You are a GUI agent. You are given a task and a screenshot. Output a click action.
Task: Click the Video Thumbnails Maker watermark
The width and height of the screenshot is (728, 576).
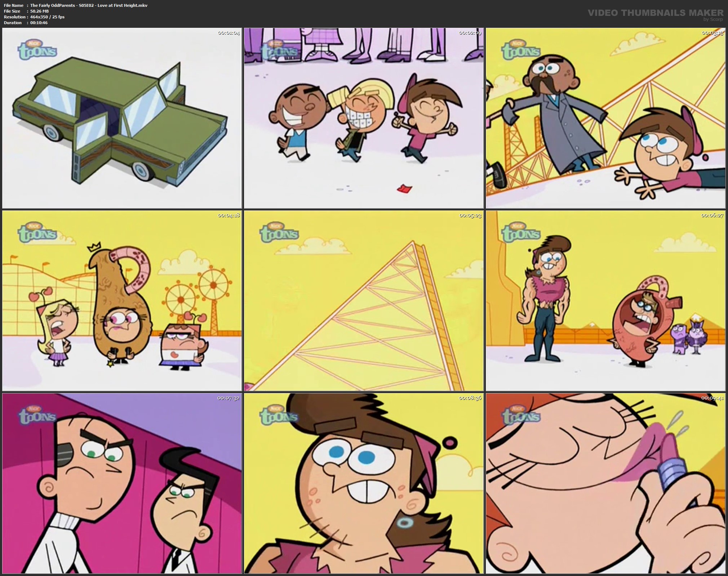click(x=655, y=13)
